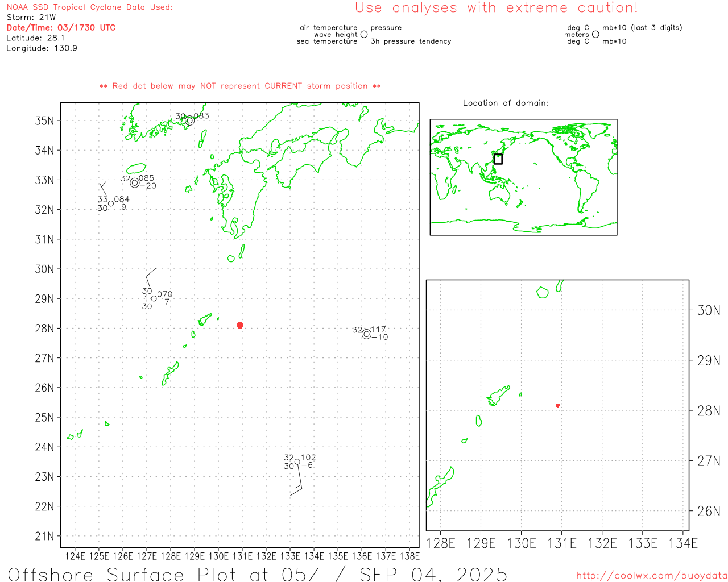Click the pressure value 070 near 29N
Viewport: 728px width, 582px height.
tap(165, 294)
